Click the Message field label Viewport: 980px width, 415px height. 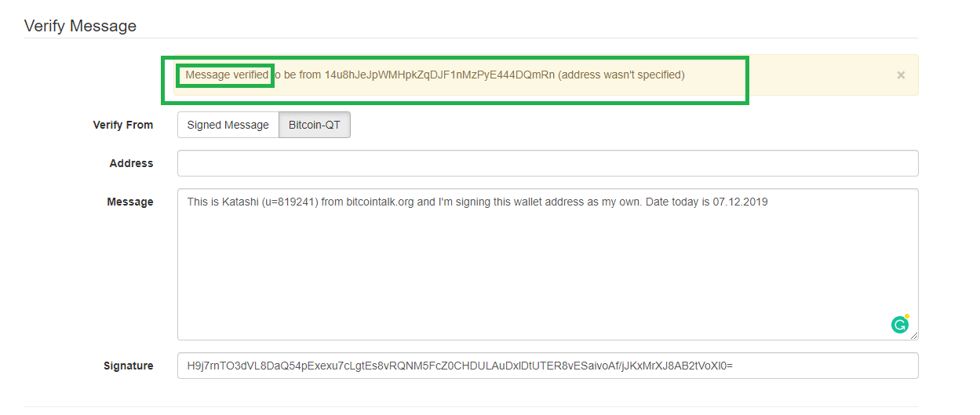(130, 202)
